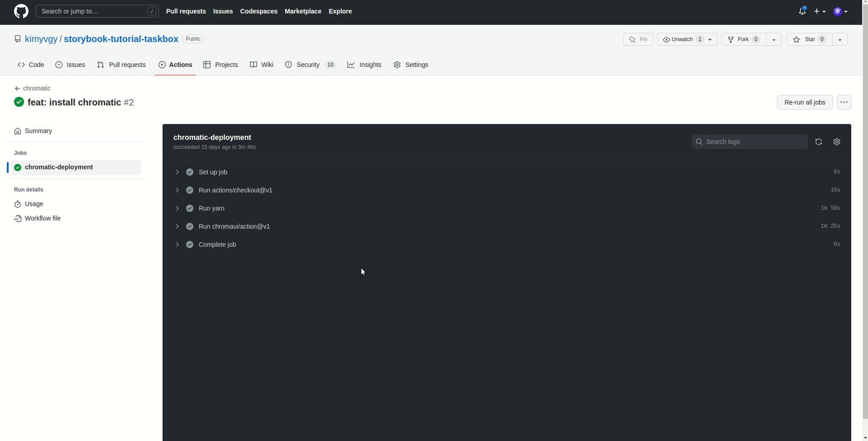Expand the Run chromaui/action@v1 step

[177, 226]
